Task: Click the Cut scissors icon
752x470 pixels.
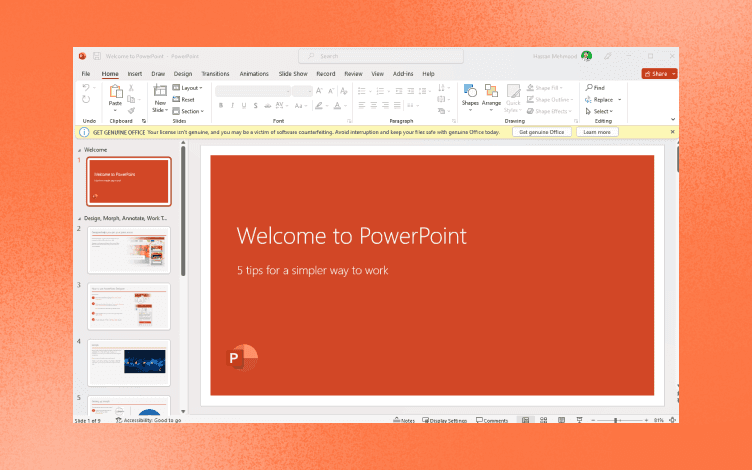Action: point(131,88)
